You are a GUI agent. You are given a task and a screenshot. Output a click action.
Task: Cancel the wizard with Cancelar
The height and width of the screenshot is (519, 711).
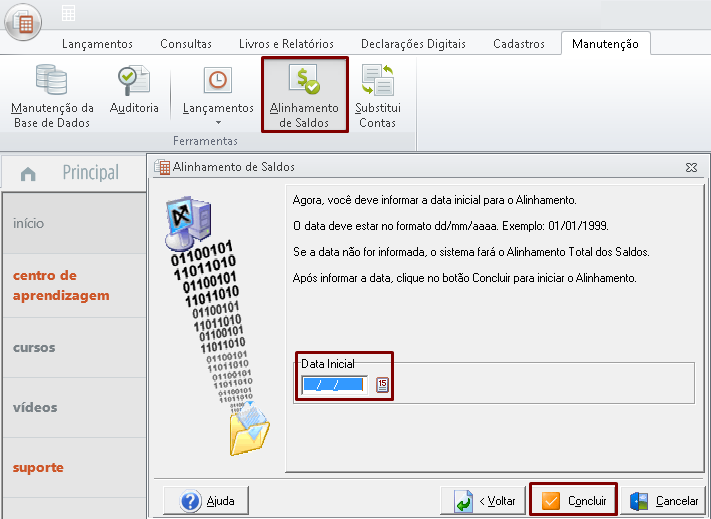(x=663, y=501)
